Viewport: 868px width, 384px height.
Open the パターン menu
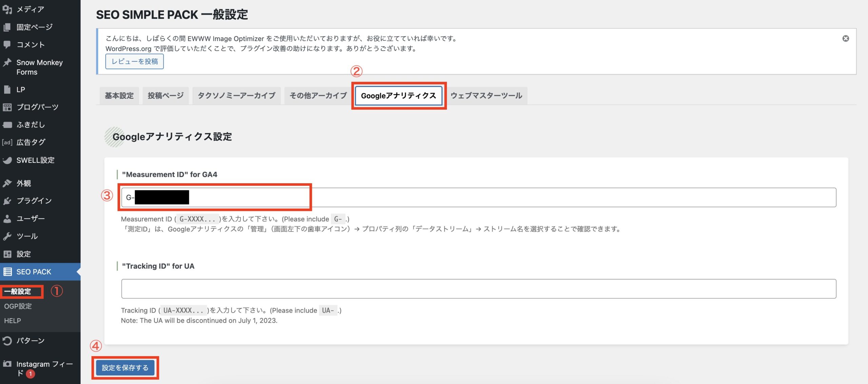(40, 341)
